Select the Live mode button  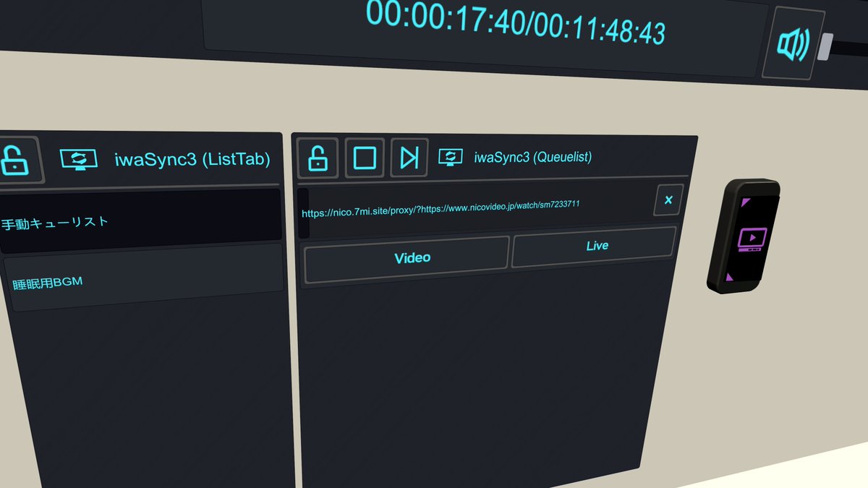tap(595, 246)
